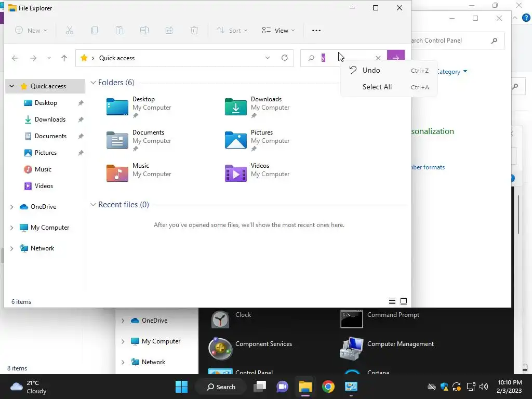Collapse the Folders (6) group

point(93,83)
